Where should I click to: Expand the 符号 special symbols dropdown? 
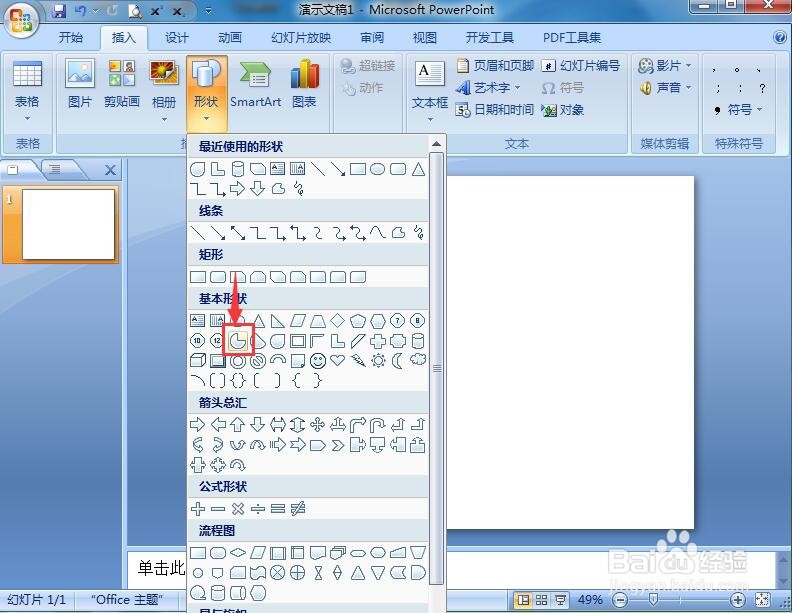[x=759, y=110]
